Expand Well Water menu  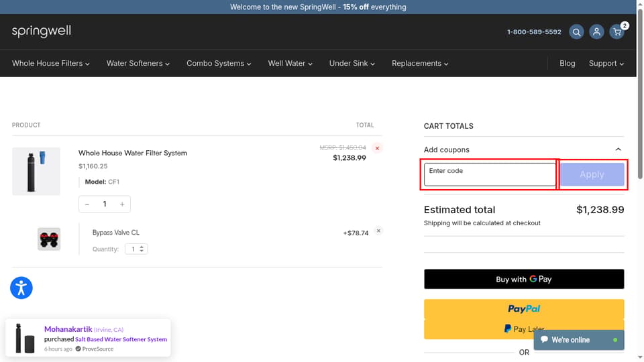pos(290,63)
